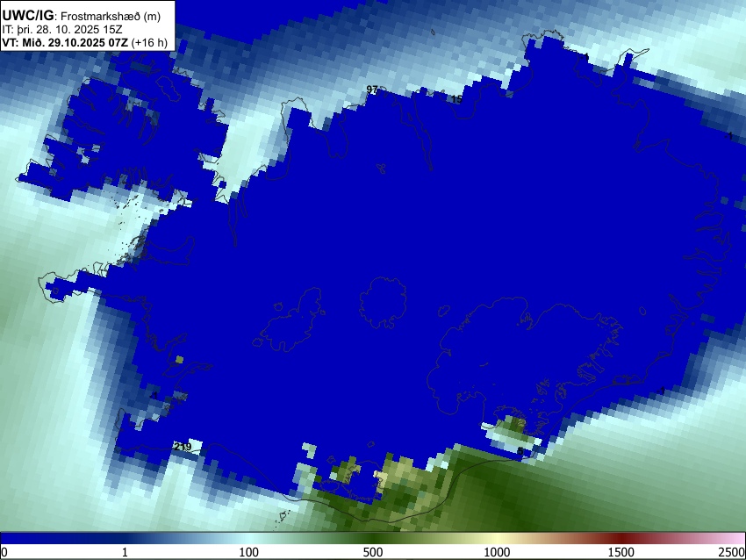746x560 pixels.
Task: Click the map value label 15
Action: coord(456,99)
